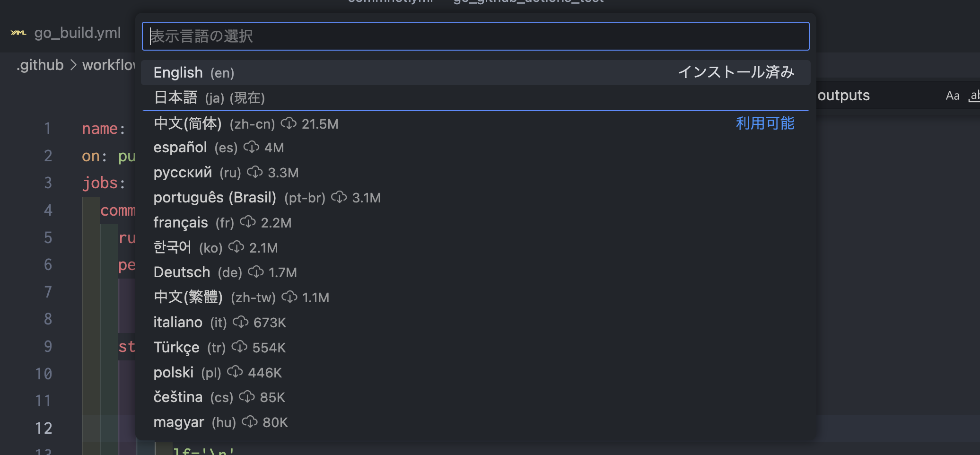Download the français language pack via cloud icon
The width and height of the screenshot is (980, 455).
248,222
